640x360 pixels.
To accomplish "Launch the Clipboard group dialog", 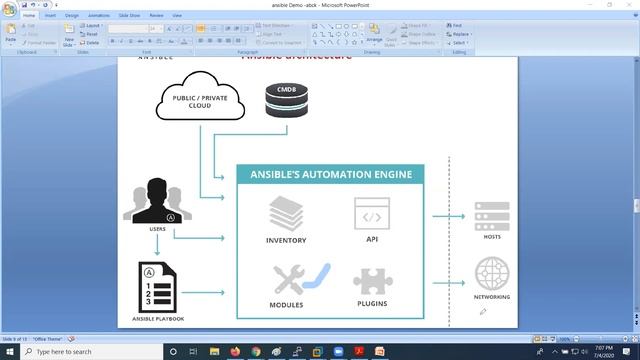I will coord(56,52).
